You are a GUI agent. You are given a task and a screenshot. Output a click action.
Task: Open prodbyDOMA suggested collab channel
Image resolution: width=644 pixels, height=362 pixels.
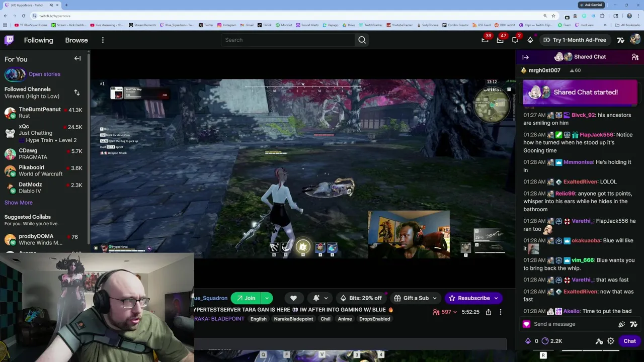[x=43, y=239]
